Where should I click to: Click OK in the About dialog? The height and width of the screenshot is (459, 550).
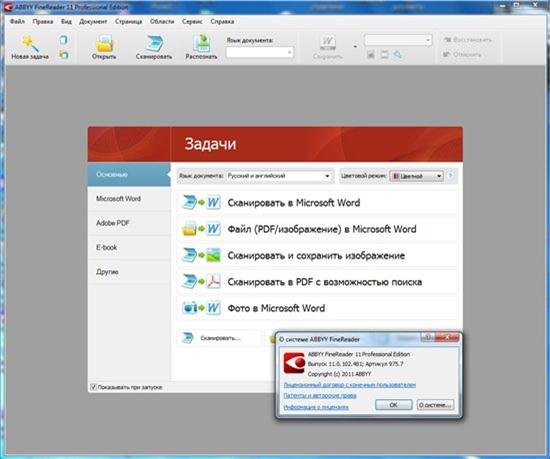(394, 405)
